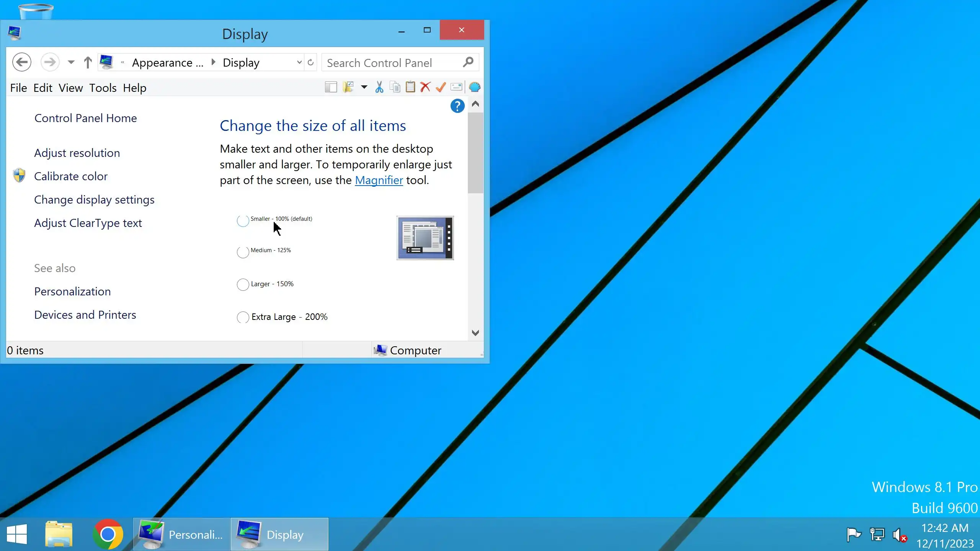This screenshot has height=551, width=980.
Task: Click the orange checkmark Properties icon
Action: coord(441,87)
